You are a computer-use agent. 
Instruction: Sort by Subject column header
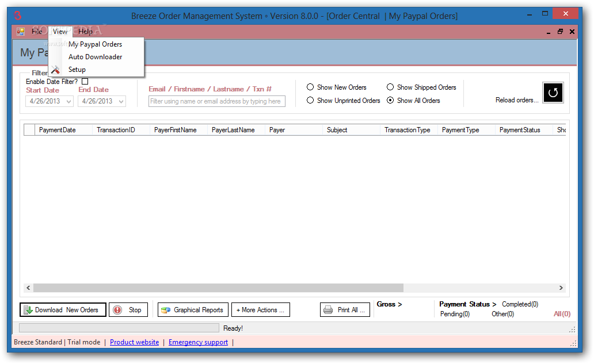pos(351,130)
